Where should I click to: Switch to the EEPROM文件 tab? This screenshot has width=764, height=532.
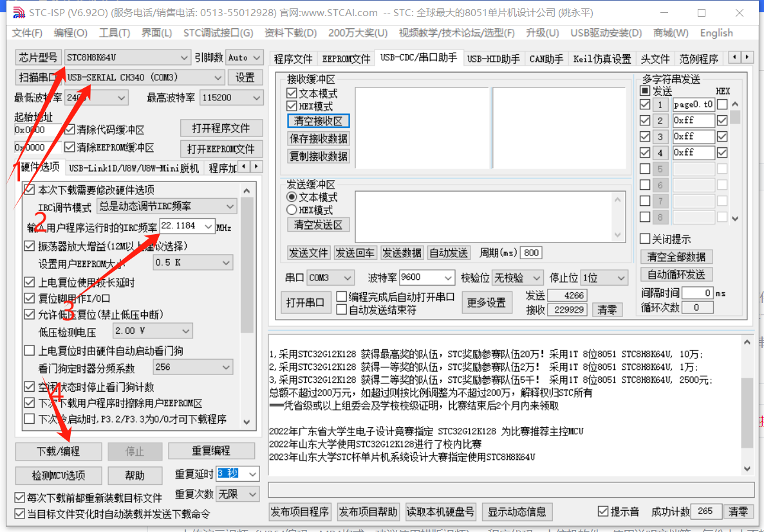click(346, 59)
